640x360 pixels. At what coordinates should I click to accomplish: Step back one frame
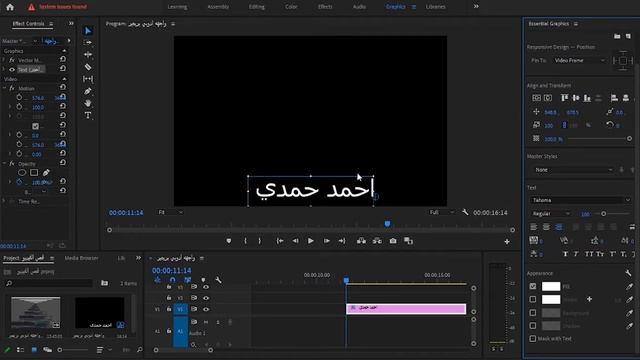[x=295, y=241]
